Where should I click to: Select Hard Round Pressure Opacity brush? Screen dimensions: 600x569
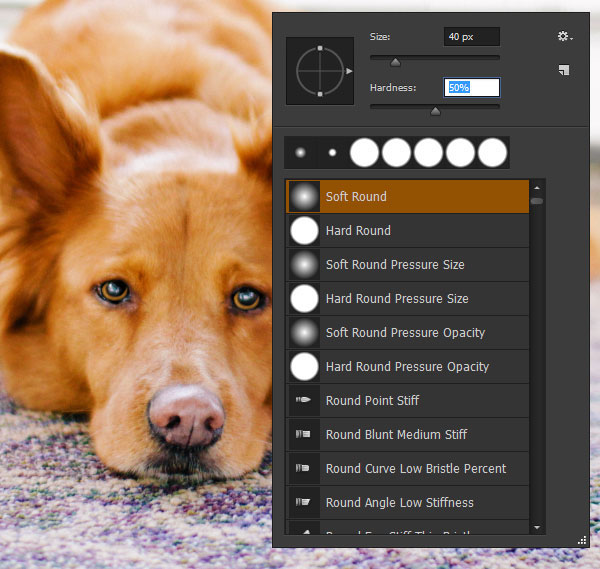point(408,367)
